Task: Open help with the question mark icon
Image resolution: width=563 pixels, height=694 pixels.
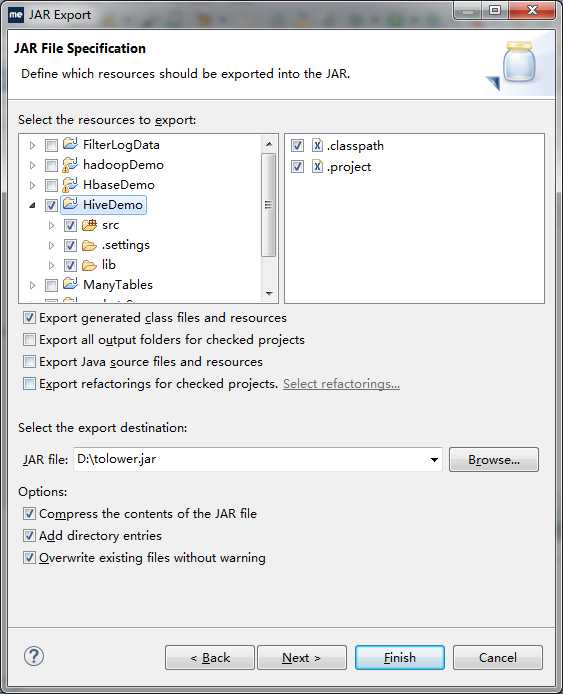Action: tap(34, 656)
